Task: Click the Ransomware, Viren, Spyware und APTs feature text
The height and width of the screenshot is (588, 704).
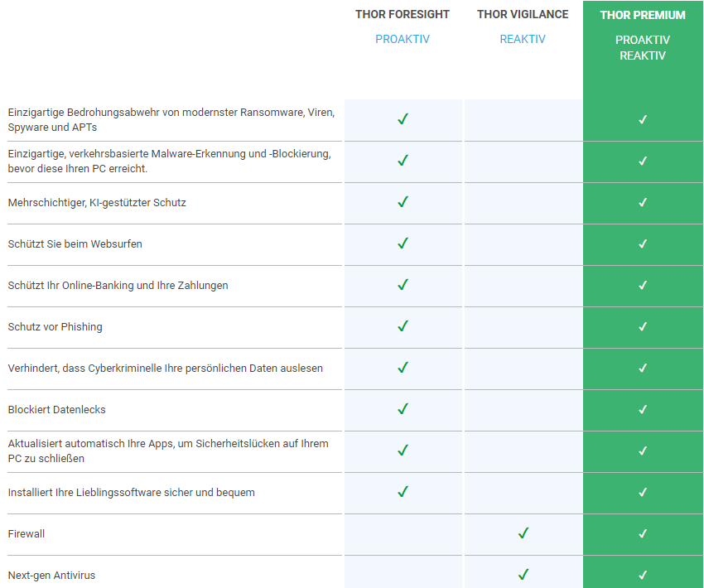Action: click(x=171, y=119)
